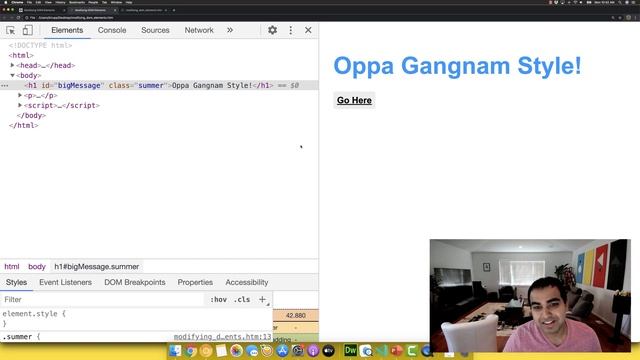The image size is (640, 360).
Task: Open Apple TV app from the Dock
Action: pos(329,351)
